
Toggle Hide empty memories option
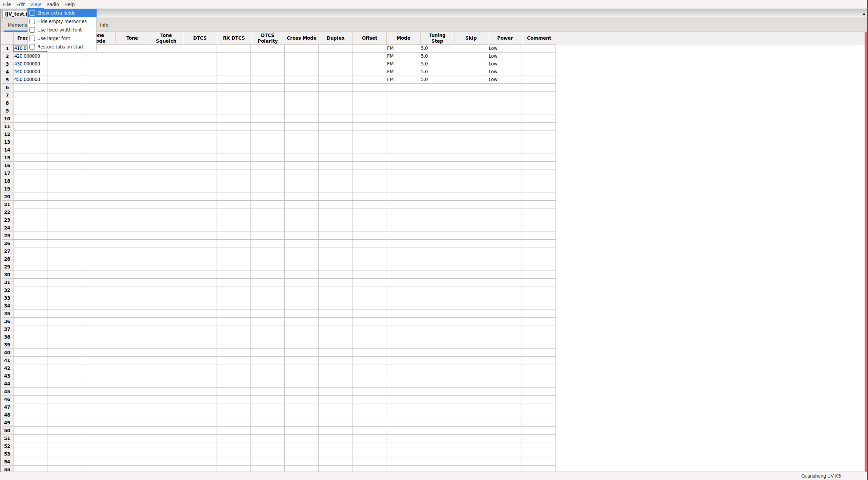pos(33,21)
